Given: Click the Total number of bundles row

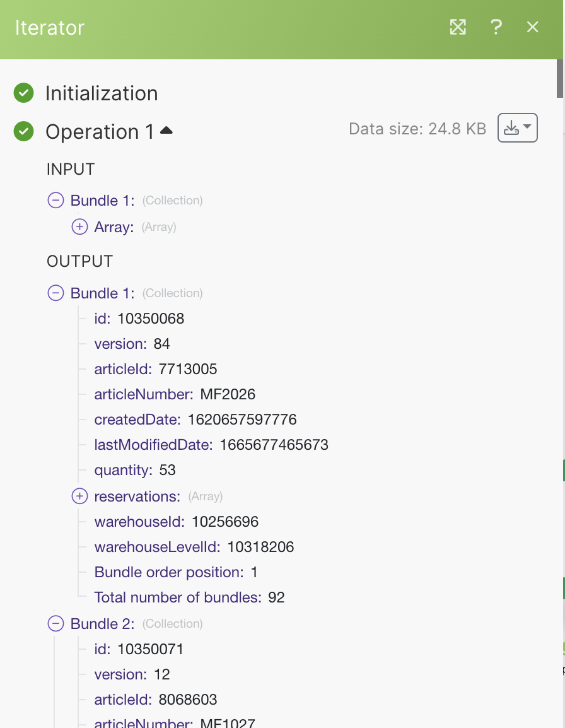Looking at the screenshot, I should pyautogui.click(x=189, y=597).
